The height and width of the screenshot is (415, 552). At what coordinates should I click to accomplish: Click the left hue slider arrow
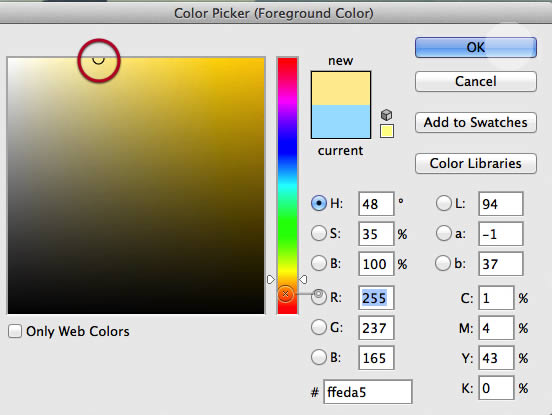tap(270, 279)
